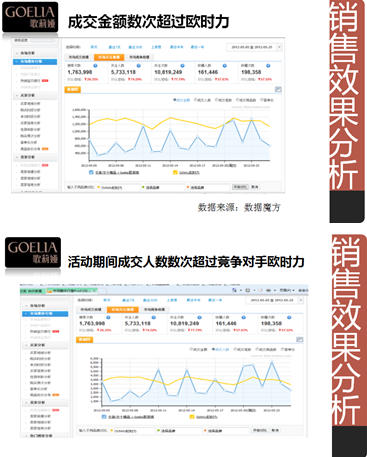The width and height of the screenshot is (367, 457).
Task: Select orange highlighted tab above 1,763,998 in 成交金额 slide
Action: [109, 57]
